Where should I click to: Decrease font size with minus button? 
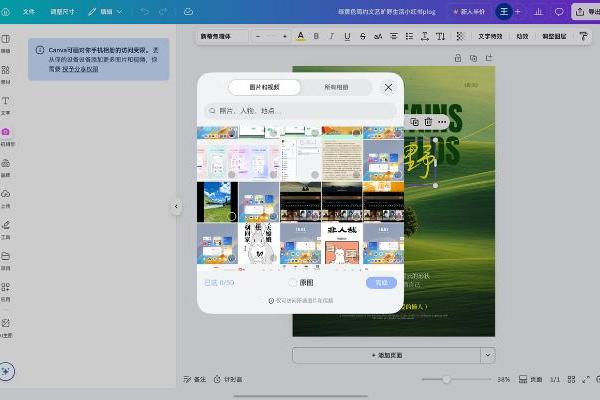(x=258, y=36)
